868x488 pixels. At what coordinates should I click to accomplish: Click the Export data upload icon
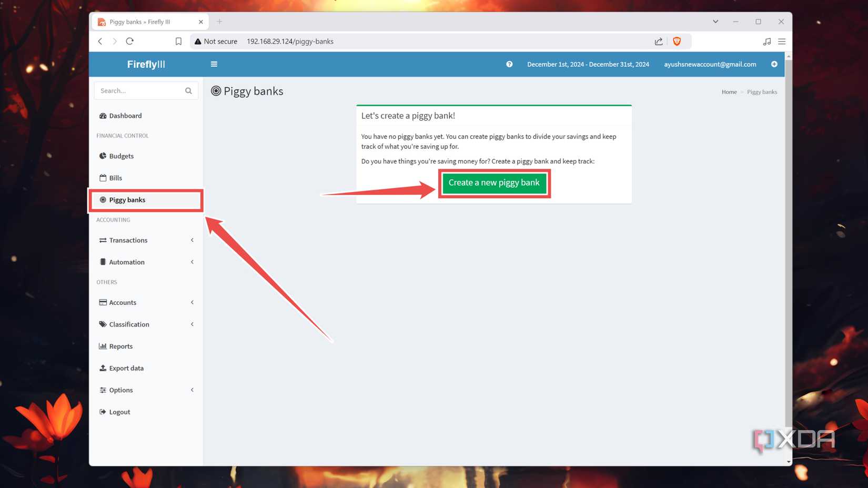click(x=103, y=368)
